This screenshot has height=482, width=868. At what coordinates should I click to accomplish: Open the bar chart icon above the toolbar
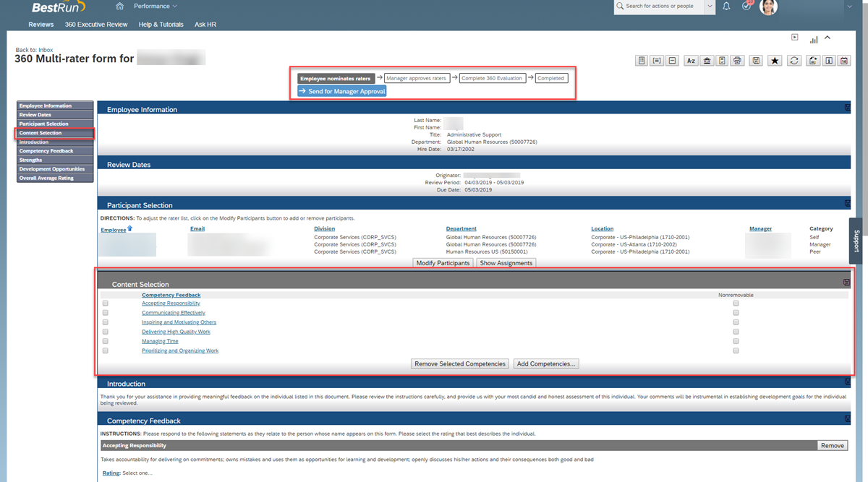(814, 39)
